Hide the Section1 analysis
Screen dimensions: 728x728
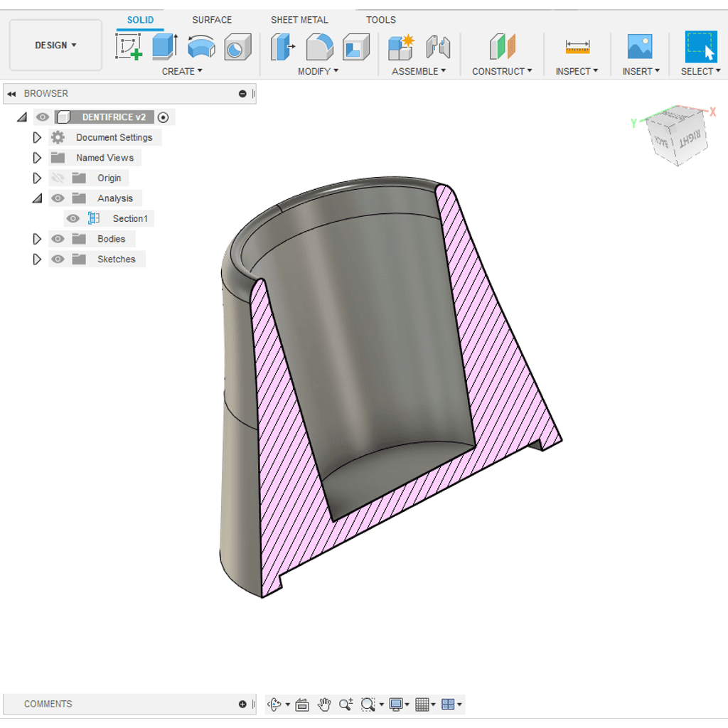click(x=73, y=218)
